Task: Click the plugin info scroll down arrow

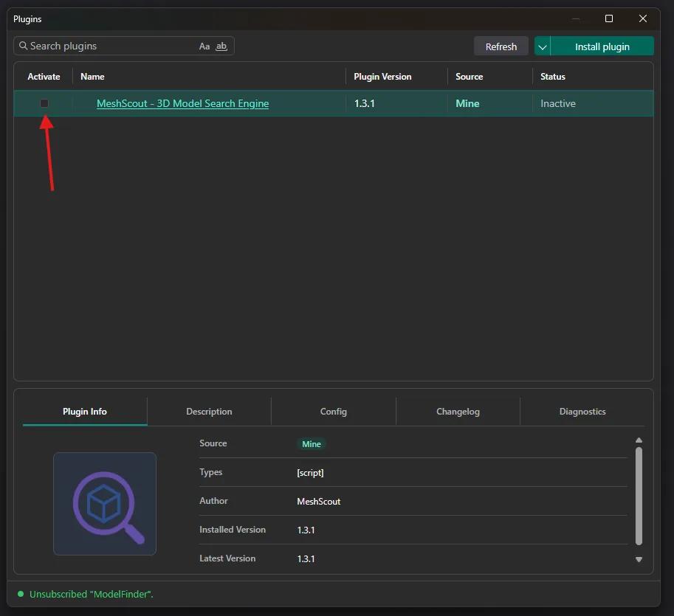Action: tap(639, 559)
